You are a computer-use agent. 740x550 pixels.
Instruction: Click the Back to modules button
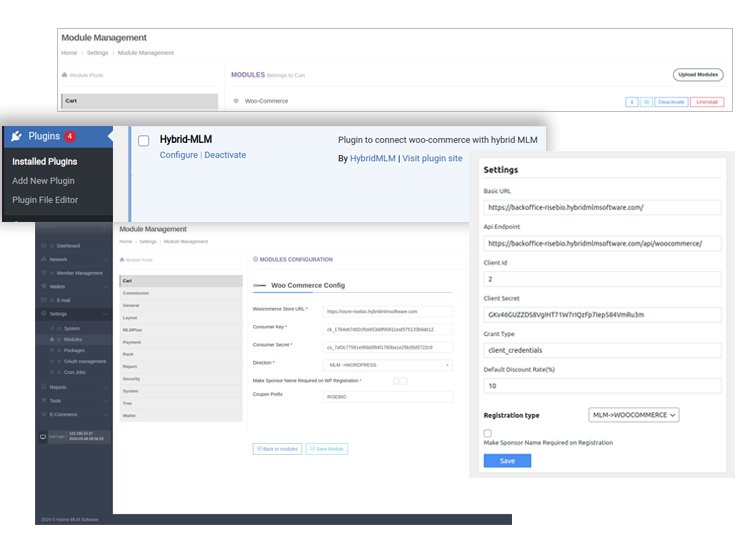[x=278, y=449]
